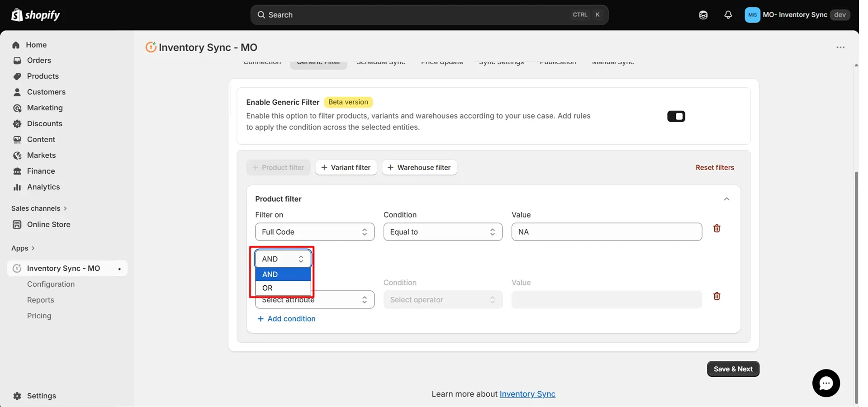Click the MS store avatar
Viewport: 868px width, 407px height.
tap(752, 15)
